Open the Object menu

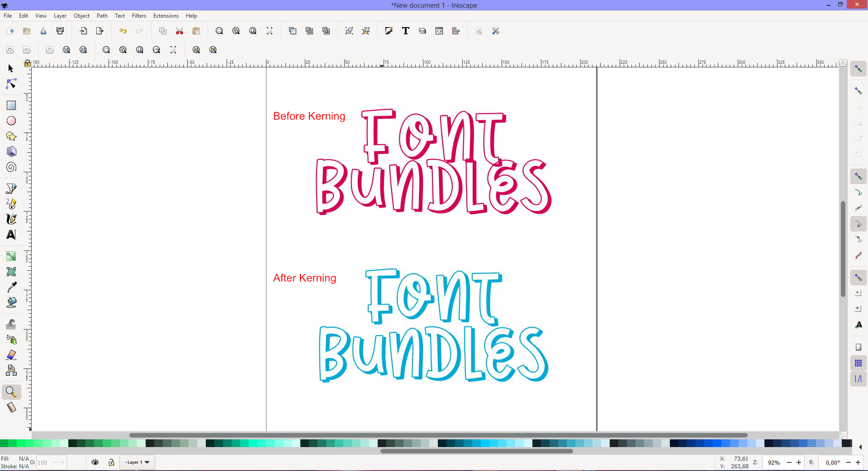[x=82, y=15]
